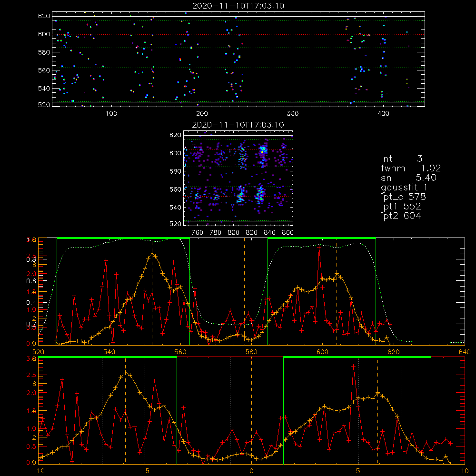Click the 0 label on the bottom plot x-axis
This screenshot has width=476, height=476.
251,471
